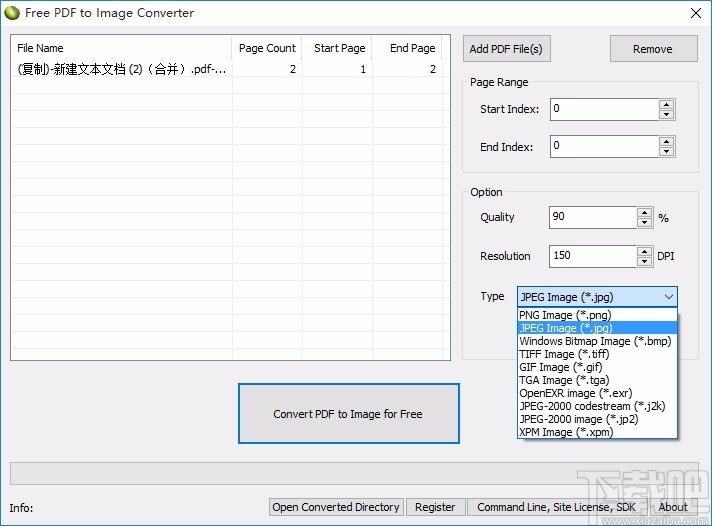The image size is (712, 526).
Task: Increase Start Index with up arrow
Action: (x=667, y=104)
